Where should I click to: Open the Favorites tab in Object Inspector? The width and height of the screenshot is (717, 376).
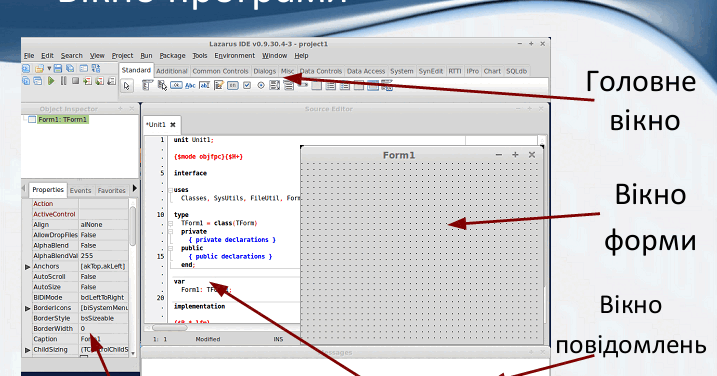tap(112, 190)
